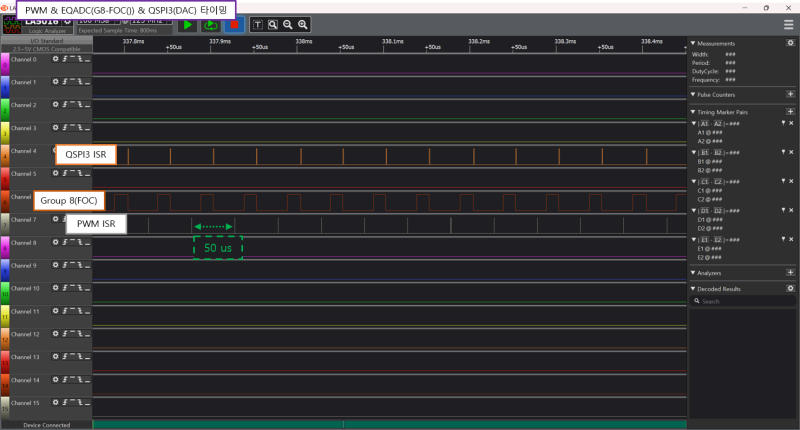Click the zoom-to-fit magnifier icon
Image resolution: width=800 pixels, height=430 pixels.
point(273,25)
